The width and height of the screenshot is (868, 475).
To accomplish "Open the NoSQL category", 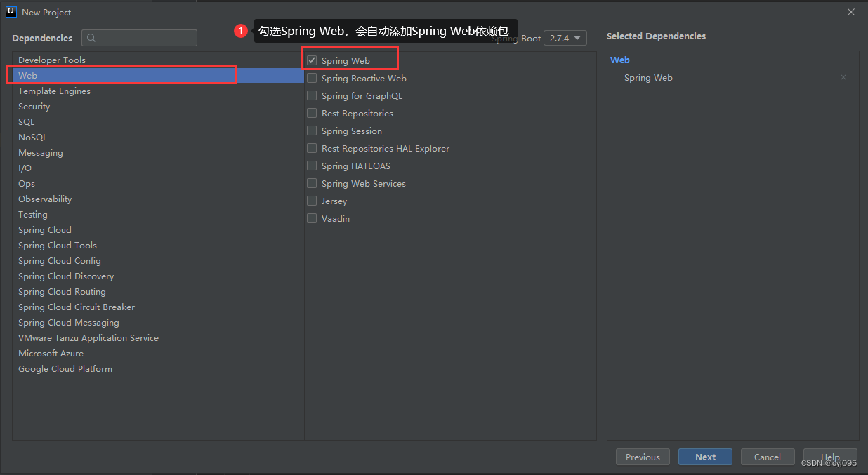I will (158, 138).
